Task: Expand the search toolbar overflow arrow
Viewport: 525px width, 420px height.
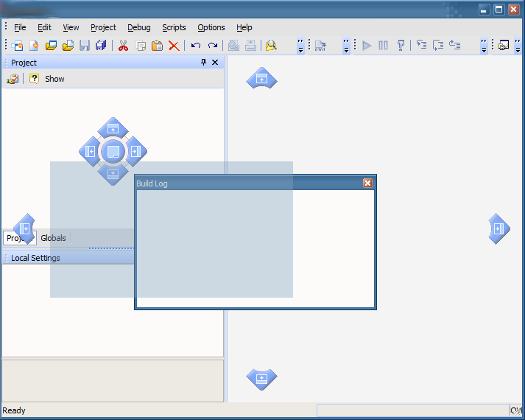Action: pos(300,46)
